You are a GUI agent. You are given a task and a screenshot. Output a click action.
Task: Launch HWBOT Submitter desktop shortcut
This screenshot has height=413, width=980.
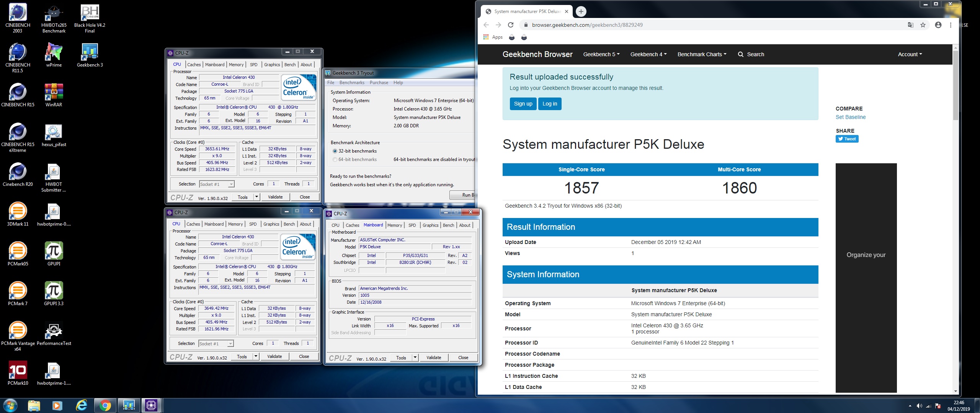tap(54, 177)
